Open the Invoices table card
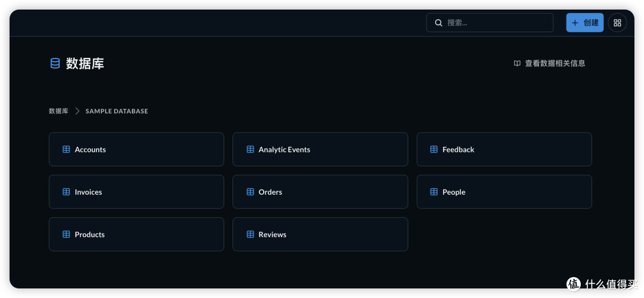 137,192
